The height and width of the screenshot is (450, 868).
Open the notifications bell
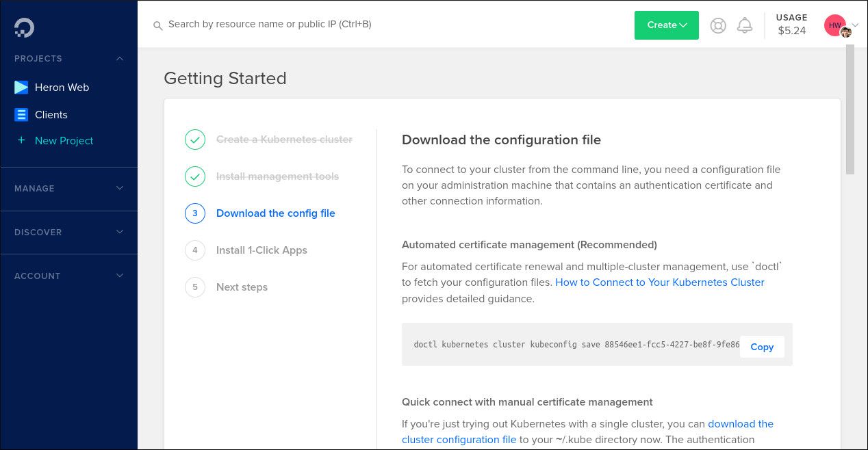[x=745, y=25]
